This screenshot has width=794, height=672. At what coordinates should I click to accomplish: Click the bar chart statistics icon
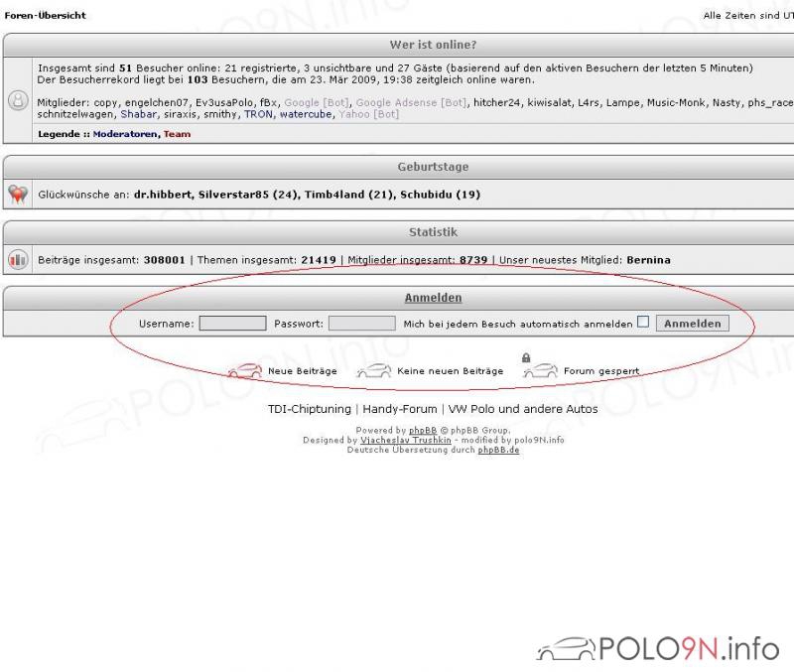pyautogui.click(x=18, y=260)
